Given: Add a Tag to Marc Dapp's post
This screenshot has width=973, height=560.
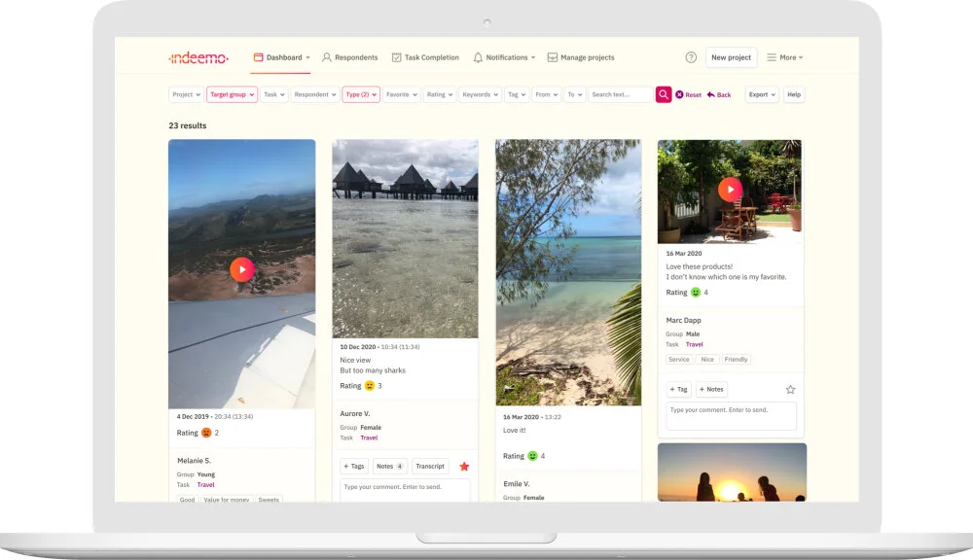Looking at the screenshot, I should 679,390.
